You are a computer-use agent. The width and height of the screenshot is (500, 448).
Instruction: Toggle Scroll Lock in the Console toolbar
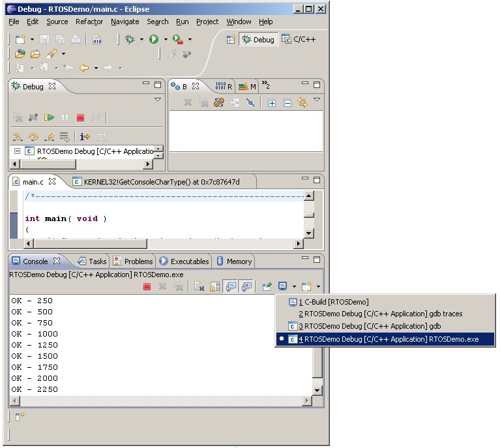(215, 286)
